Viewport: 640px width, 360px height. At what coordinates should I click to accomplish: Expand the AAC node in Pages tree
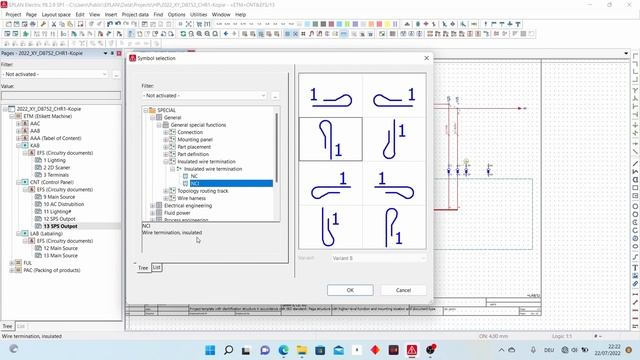point(18,123)
